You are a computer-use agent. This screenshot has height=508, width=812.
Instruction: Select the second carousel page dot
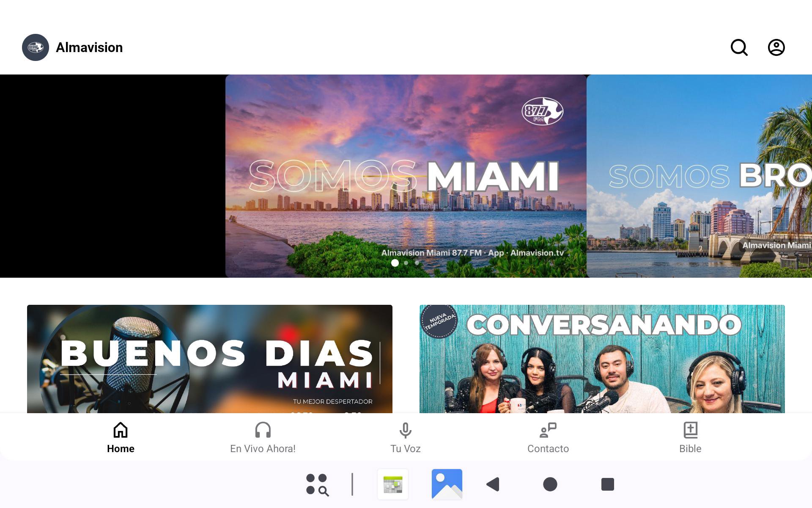[406, 263]
